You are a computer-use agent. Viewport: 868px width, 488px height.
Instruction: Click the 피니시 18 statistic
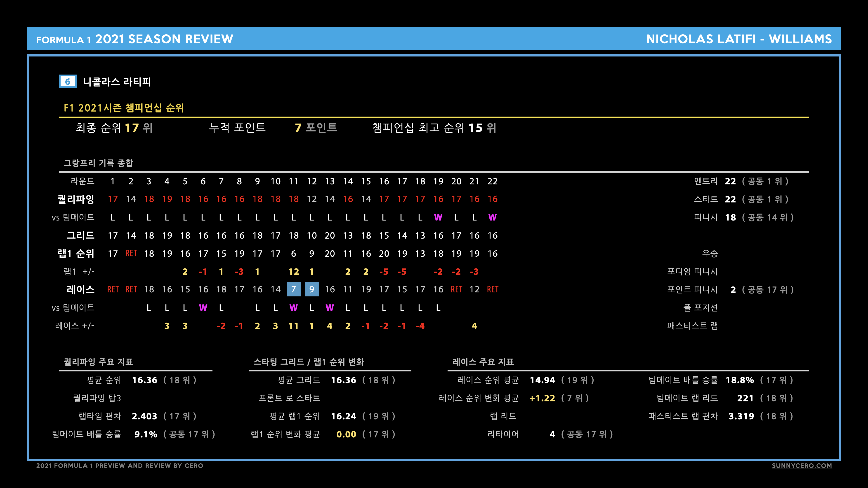744,217
